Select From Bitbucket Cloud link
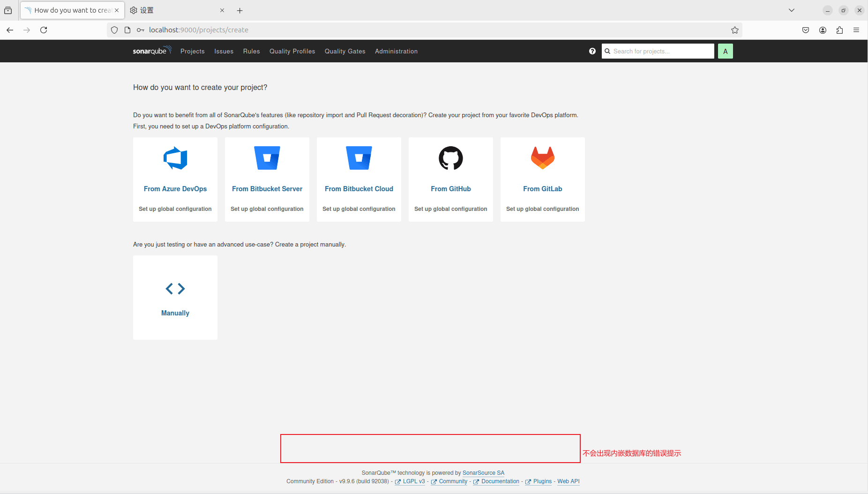The height and width of the screenshot is (494, 868). pyautogui.click(x=359, y=189)
